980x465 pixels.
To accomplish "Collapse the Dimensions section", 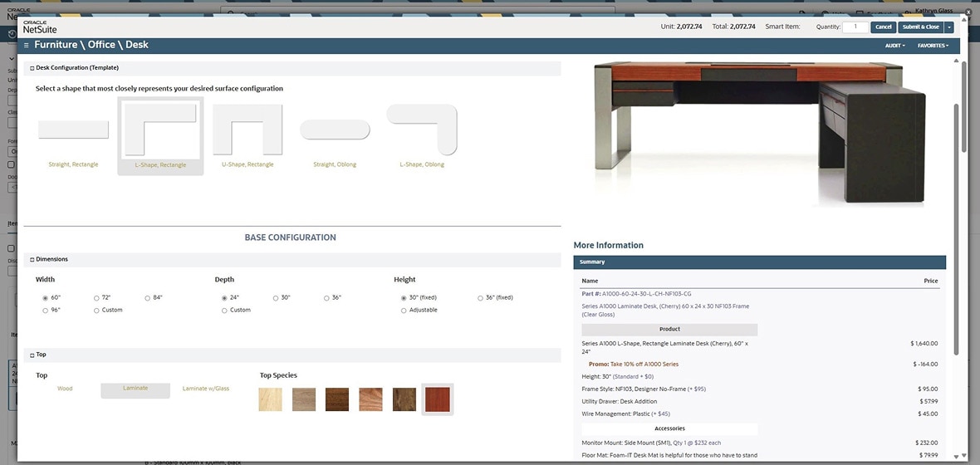I will click(32, 260).
